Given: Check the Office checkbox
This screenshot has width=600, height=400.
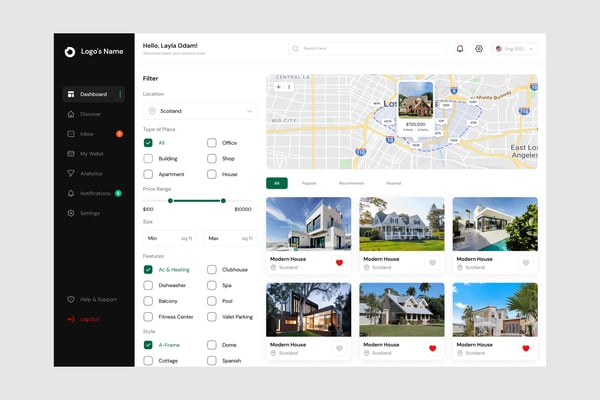Looking at the screenshot, I should (212, 143).
